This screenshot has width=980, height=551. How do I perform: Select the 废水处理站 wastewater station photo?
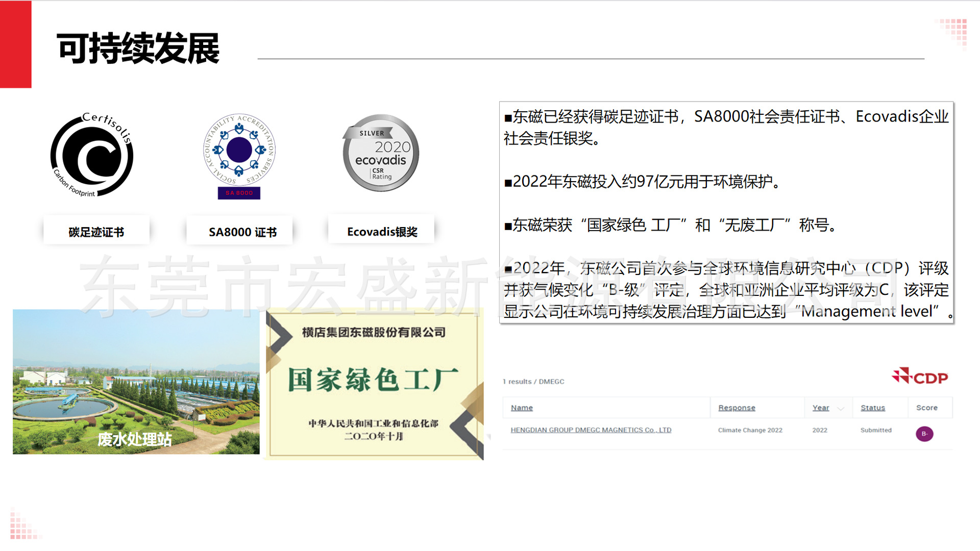pyautogui.click(x=136, y=382)
